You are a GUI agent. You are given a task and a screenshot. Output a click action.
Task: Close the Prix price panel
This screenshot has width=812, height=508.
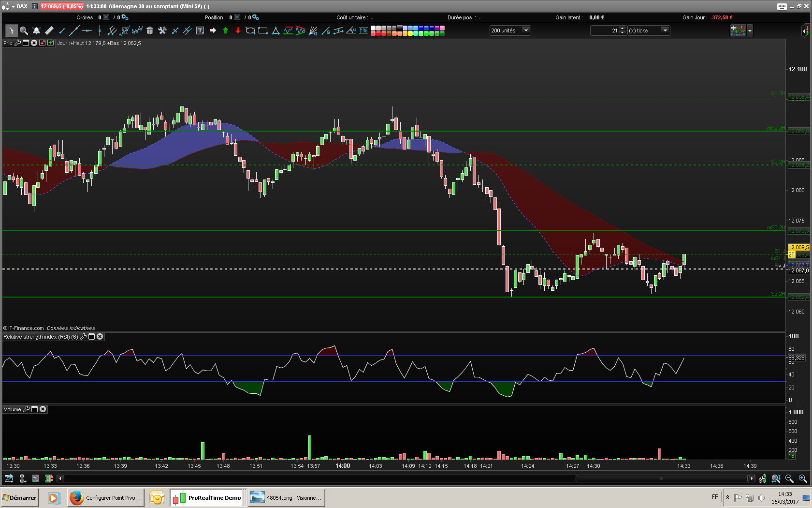click(x=34, y=43)
